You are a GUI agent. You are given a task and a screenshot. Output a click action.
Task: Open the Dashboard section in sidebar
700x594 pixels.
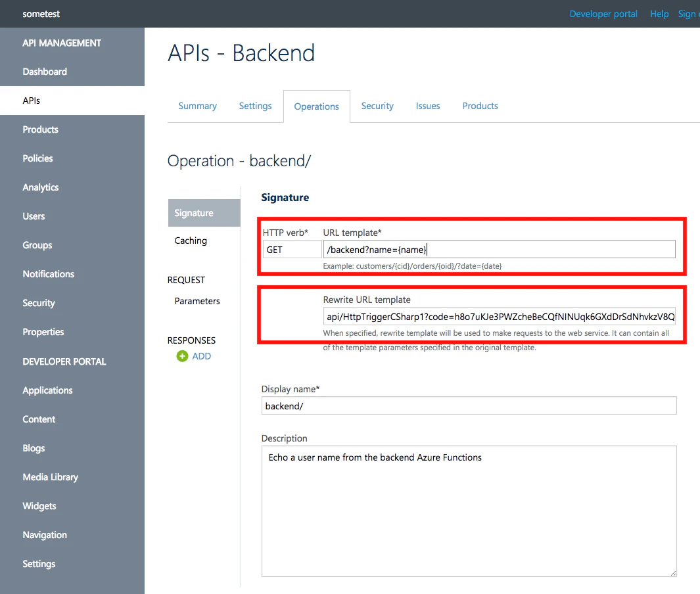pos(45,72)
